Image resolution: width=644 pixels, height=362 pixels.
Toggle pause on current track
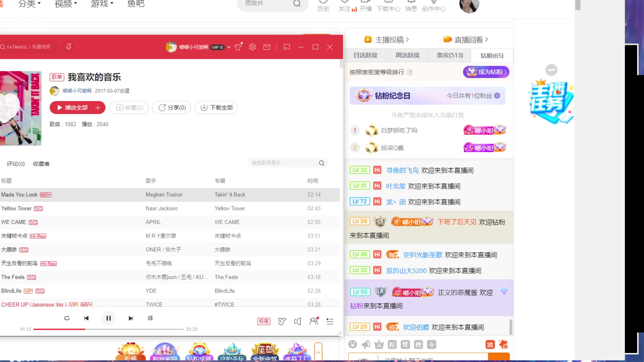pyautogui.click(x=108, y=318)
